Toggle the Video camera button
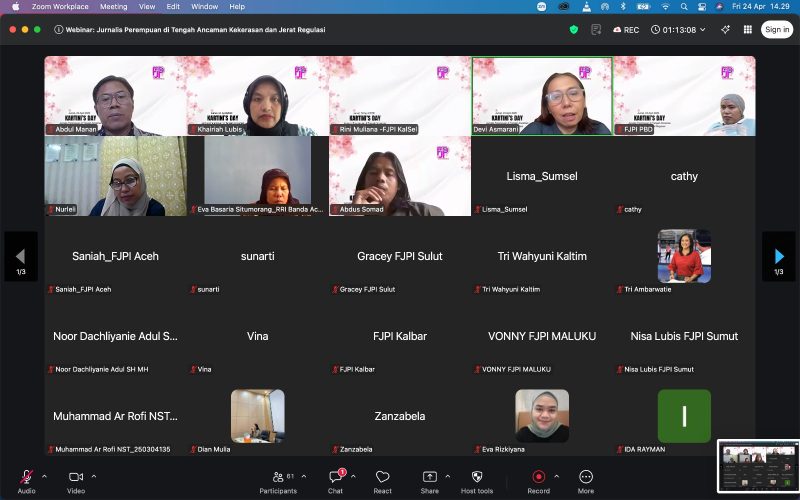The width and height of the screenshot is (800, 500). click(76, 477)
